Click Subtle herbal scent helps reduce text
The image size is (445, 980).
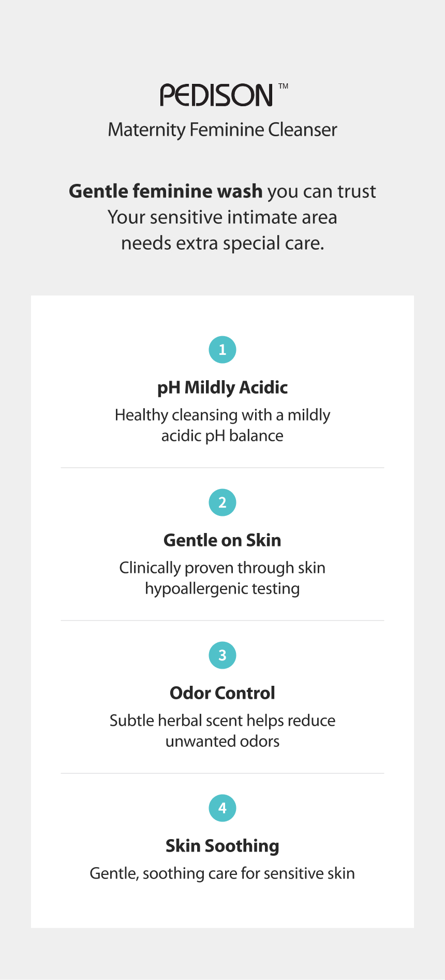click(x=222, y=720)
